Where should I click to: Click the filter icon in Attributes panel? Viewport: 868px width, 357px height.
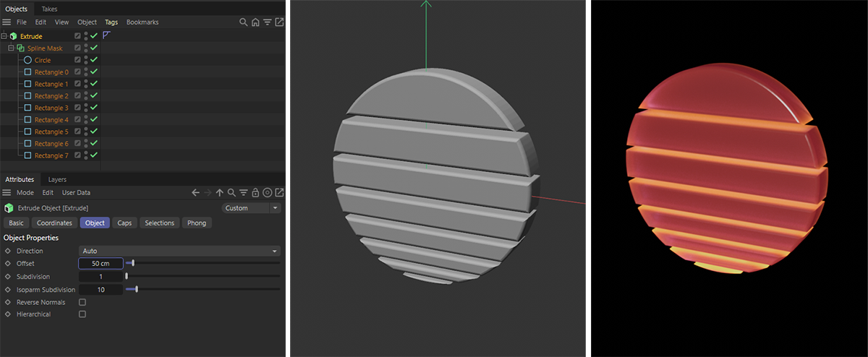pos(243,193)
